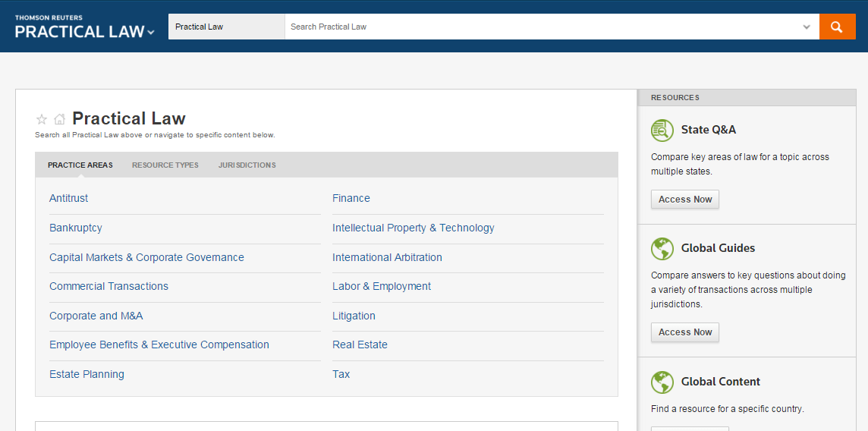868x431 pixels.
Task: Expand the search box history dropdown arrow
Action: pyautogui.click(x=807, y=27)
